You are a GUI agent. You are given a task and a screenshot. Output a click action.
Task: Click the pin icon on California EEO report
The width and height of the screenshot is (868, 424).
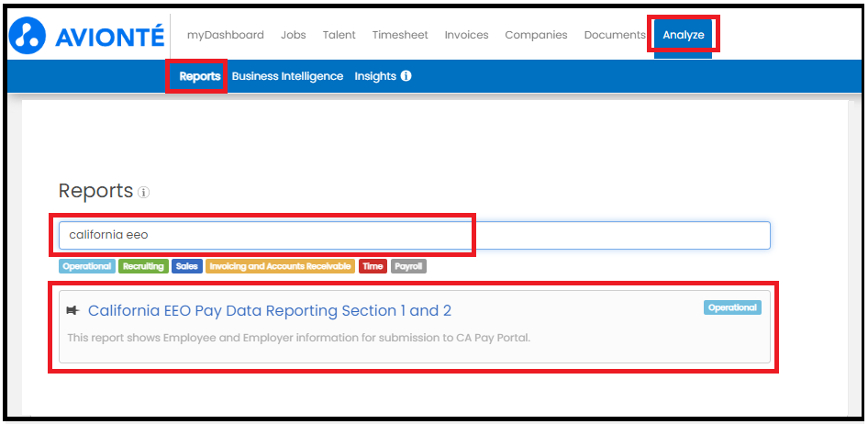(x=73, y=311)
